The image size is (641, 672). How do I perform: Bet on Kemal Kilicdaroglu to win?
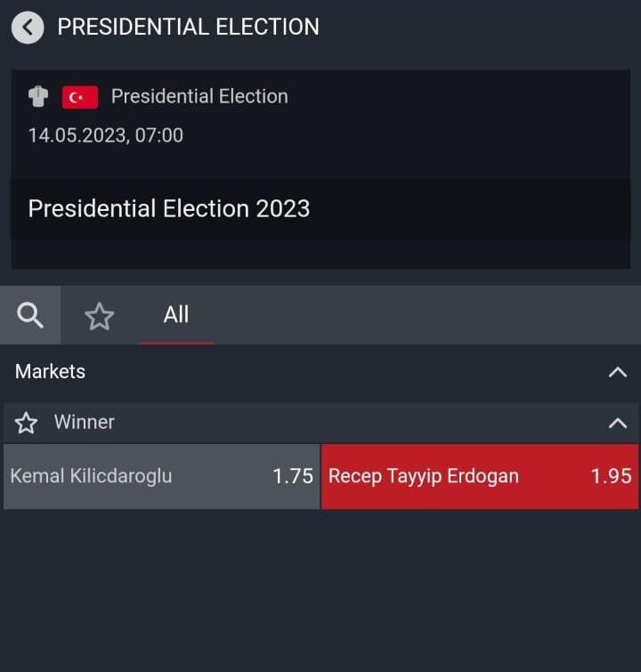(161, 476)
